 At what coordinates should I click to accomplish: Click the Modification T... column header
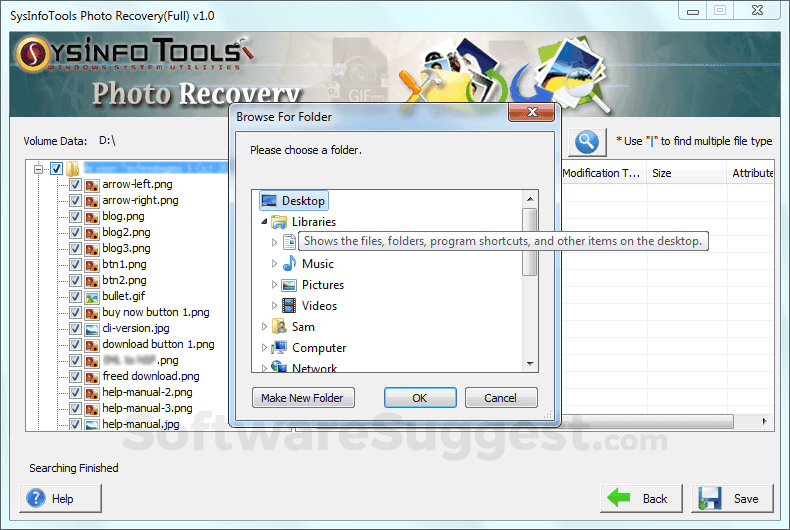[x=604, y=173]
